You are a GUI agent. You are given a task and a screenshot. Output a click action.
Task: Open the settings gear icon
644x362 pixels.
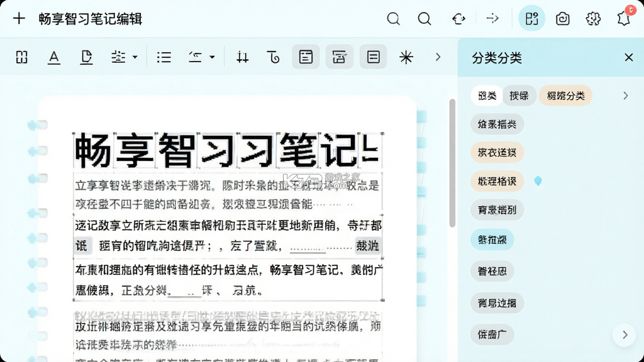coord(592,18)
